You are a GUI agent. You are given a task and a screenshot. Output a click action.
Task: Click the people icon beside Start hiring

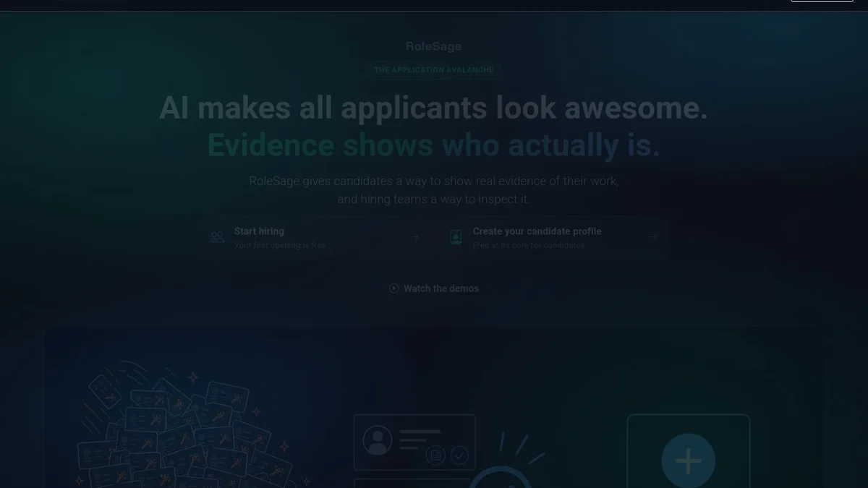tap(217, 237)
